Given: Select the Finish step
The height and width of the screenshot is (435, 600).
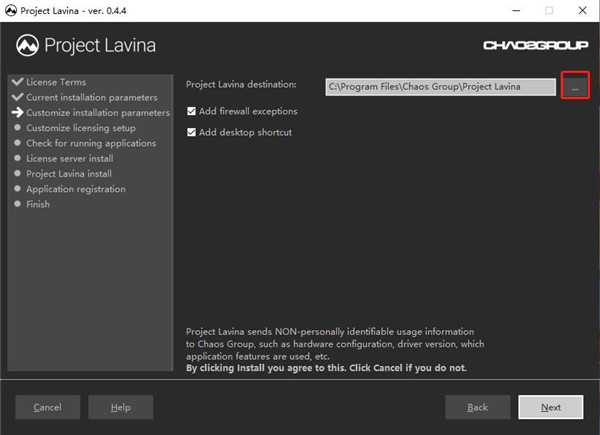Looking at the screenshot, I should click(38, 204).
